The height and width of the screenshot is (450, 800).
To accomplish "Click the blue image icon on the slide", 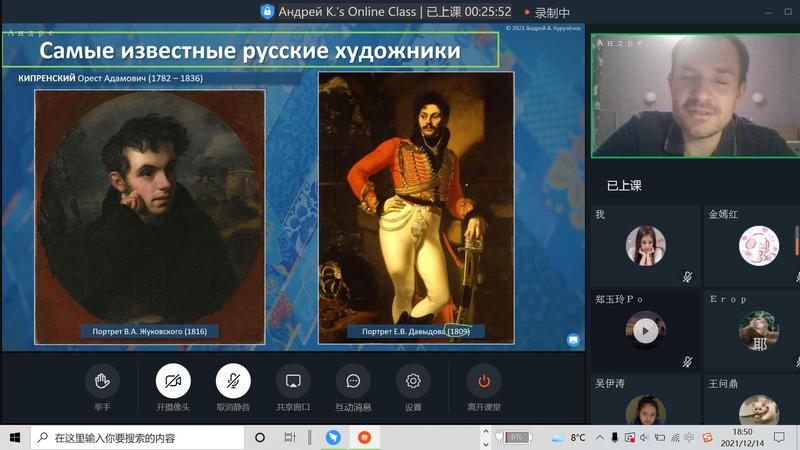I will (x=573, y=339).
